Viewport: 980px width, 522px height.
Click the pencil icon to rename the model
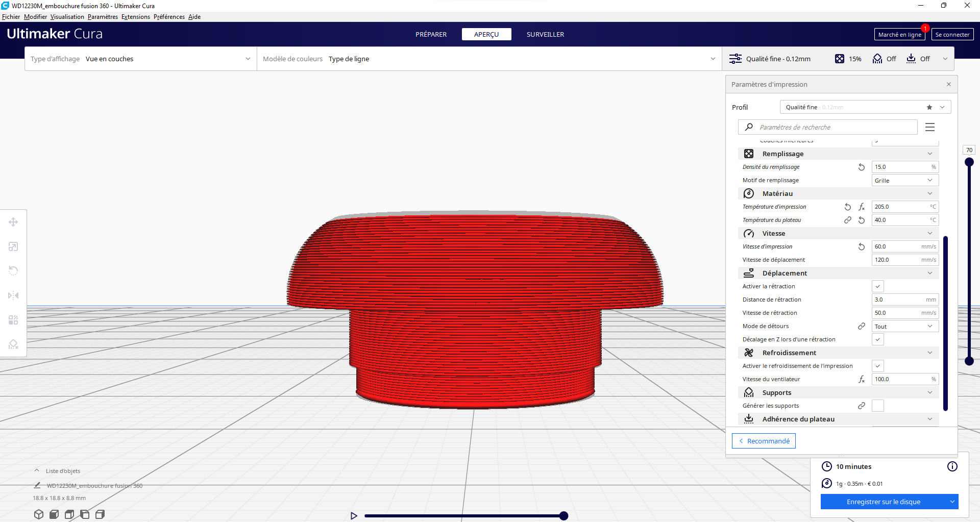click(37, 485)
